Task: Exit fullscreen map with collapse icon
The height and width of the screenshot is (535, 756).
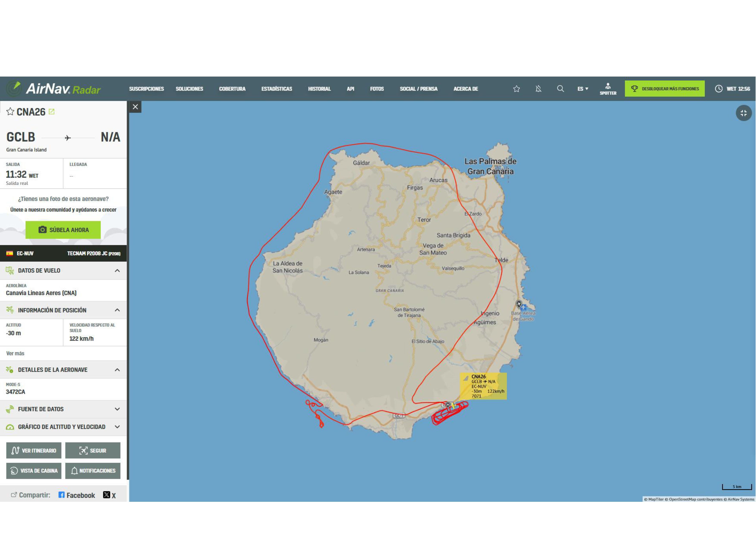Action: point(744,113)
